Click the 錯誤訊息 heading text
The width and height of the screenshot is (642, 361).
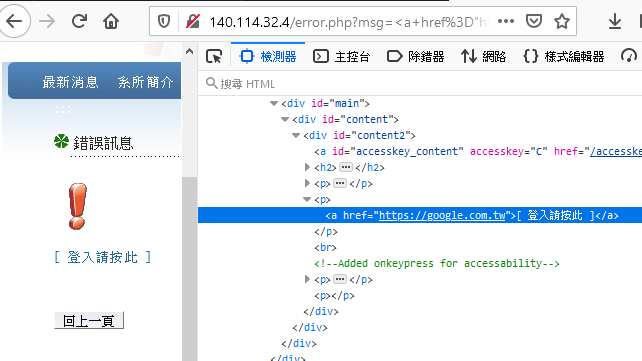coord(103,143)
